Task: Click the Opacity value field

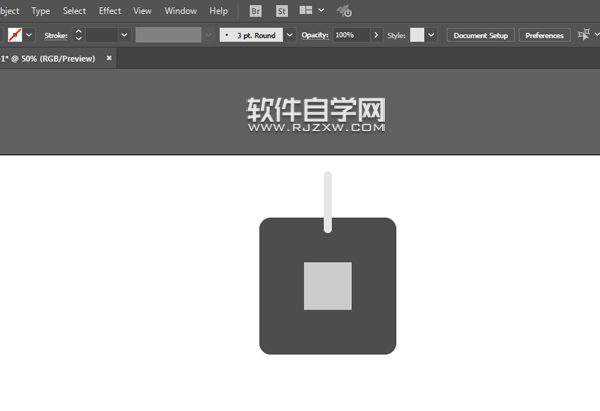Action: tap(350, 35)
